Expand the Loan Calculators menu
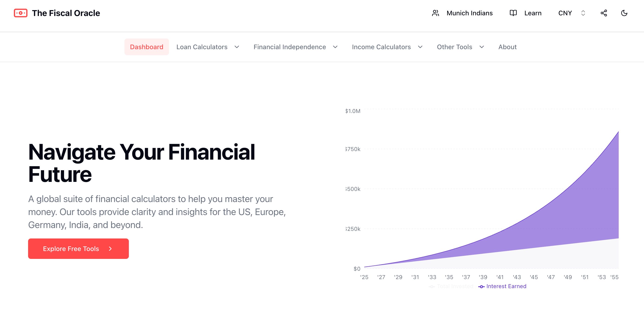 (208, 47)
